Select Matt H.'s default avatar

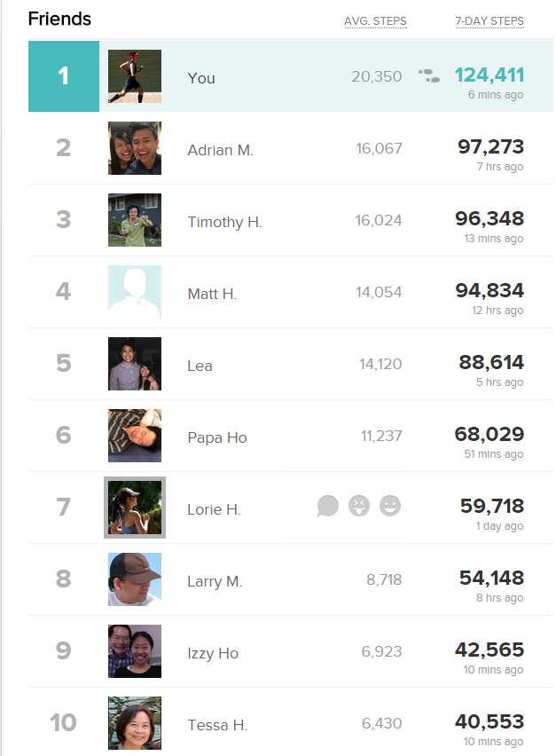(135, 292)
